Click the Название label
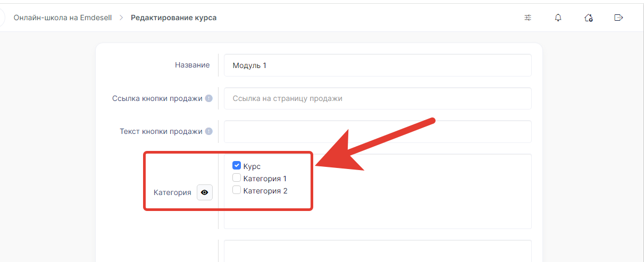 coord(193,65)
